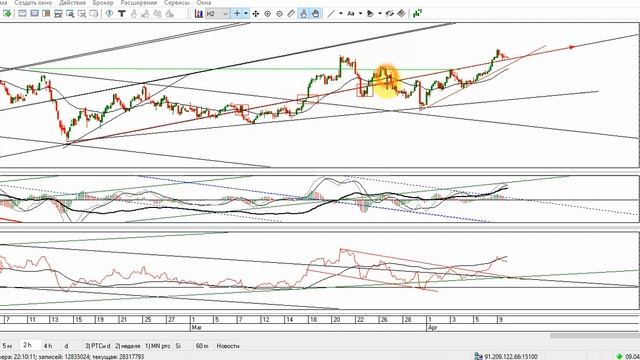Open the Брокер menu

pos(103,2)
